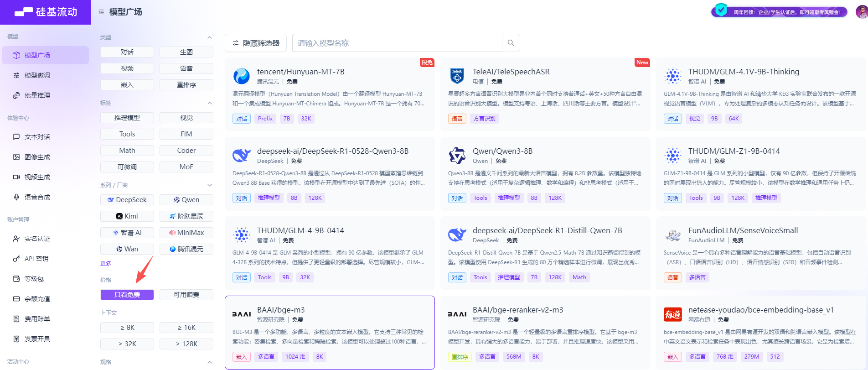Open the BAAI/bge-m3 model title

point(281,310)
